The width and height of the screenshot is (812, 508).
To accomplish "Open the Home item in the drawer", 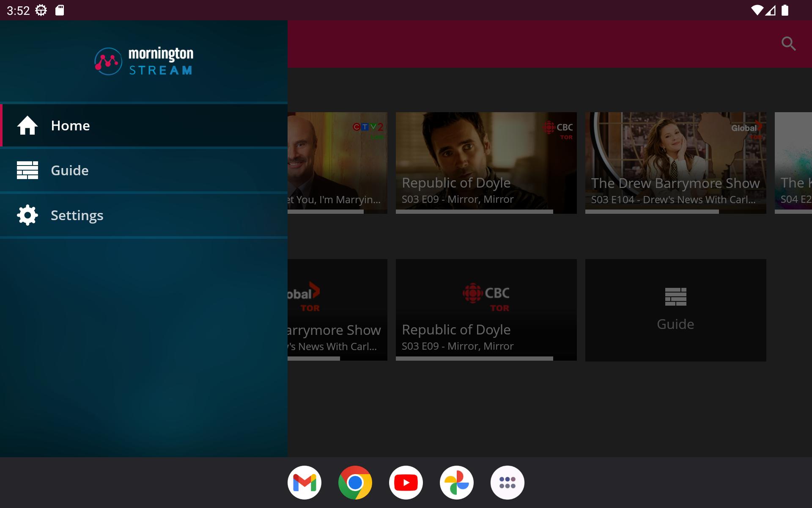I will (x=144, y=126).
